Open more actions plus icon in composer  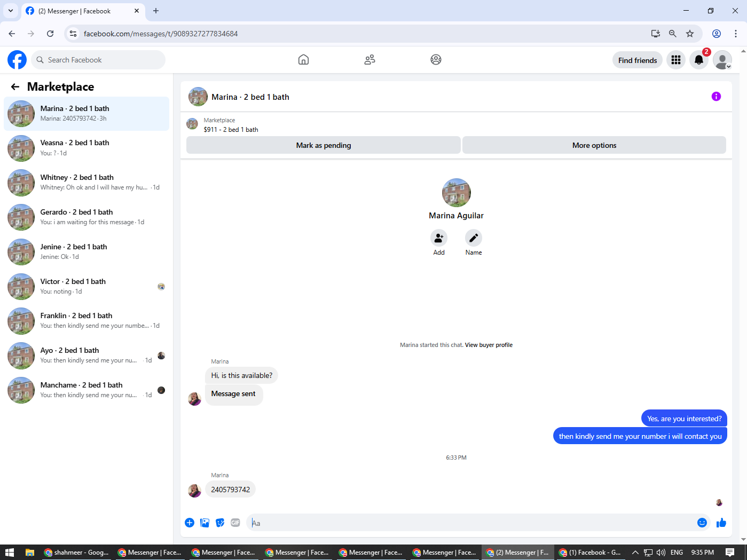tap(190, 523)
